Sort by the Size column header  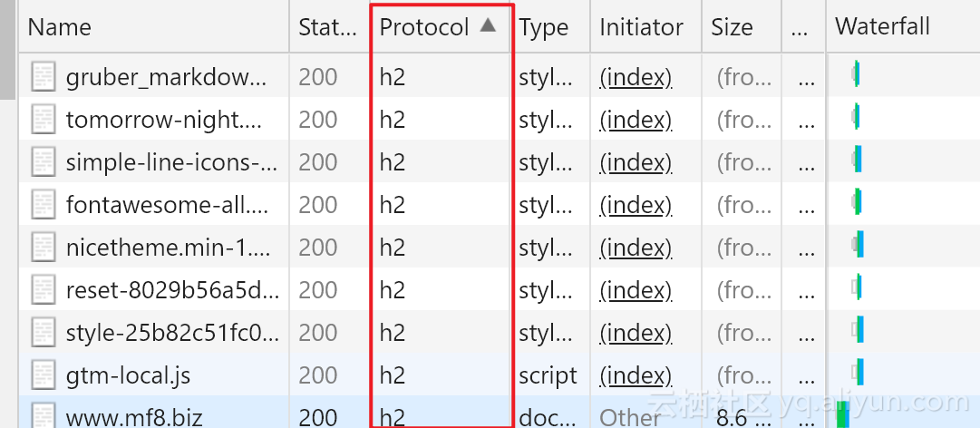(732, 27)
